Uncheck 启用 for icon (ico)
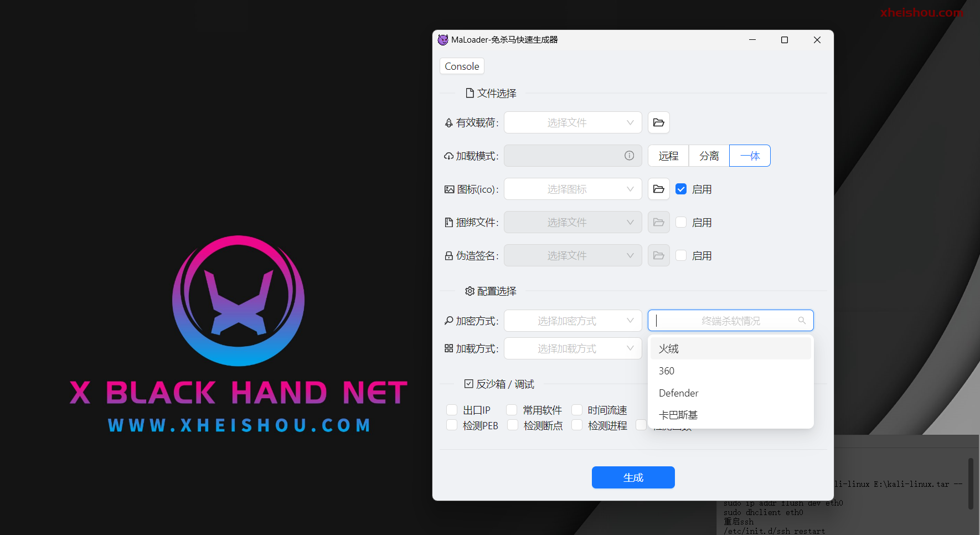Viewport: 980px width, 535px height. tap(681, 189)
